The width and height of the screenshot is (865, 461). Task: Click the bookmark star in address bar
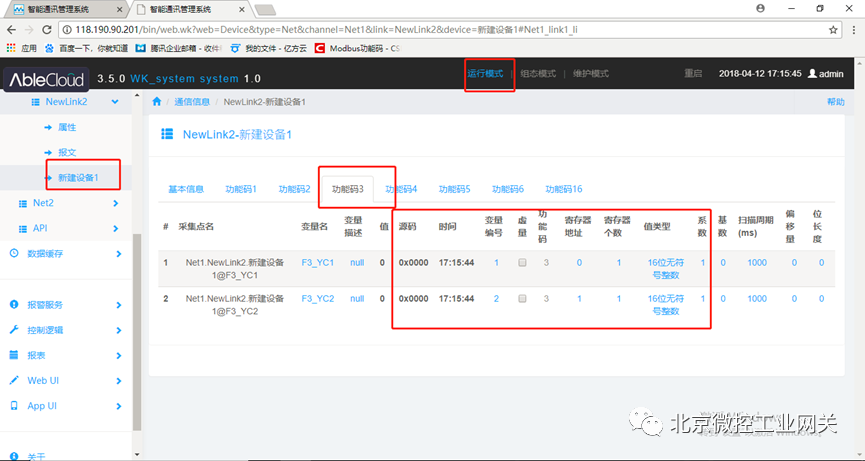click(x=832, y=30)
